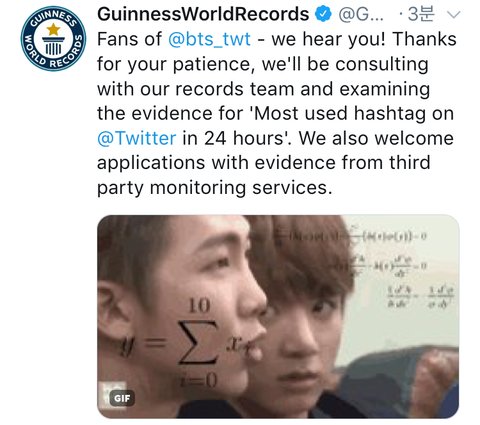
Task: Click the 3분 tweet timestamp
Action: pyautogui.click(x=421, y=14)
